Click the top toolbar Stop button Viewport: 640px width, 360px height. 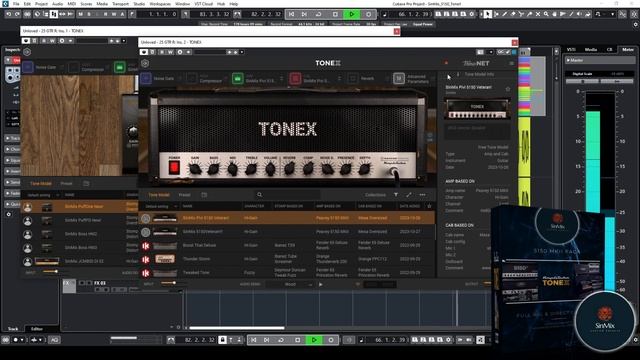coord(335,14)
